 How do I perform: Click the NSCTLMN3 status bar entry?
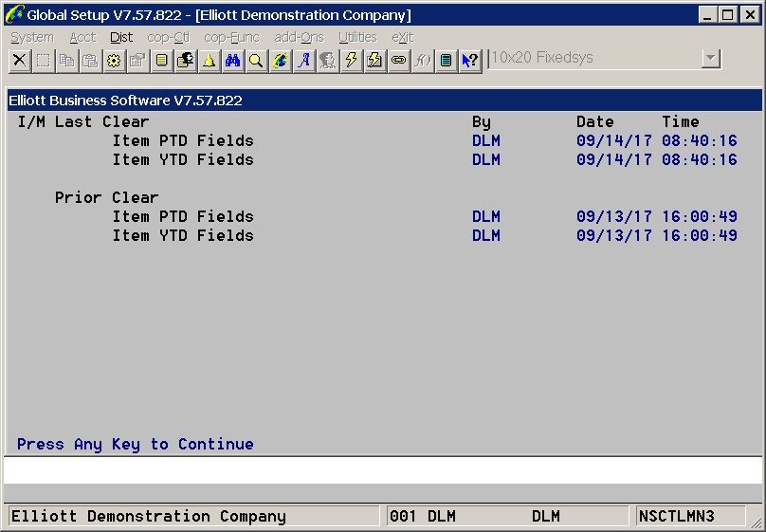(677, 517)
